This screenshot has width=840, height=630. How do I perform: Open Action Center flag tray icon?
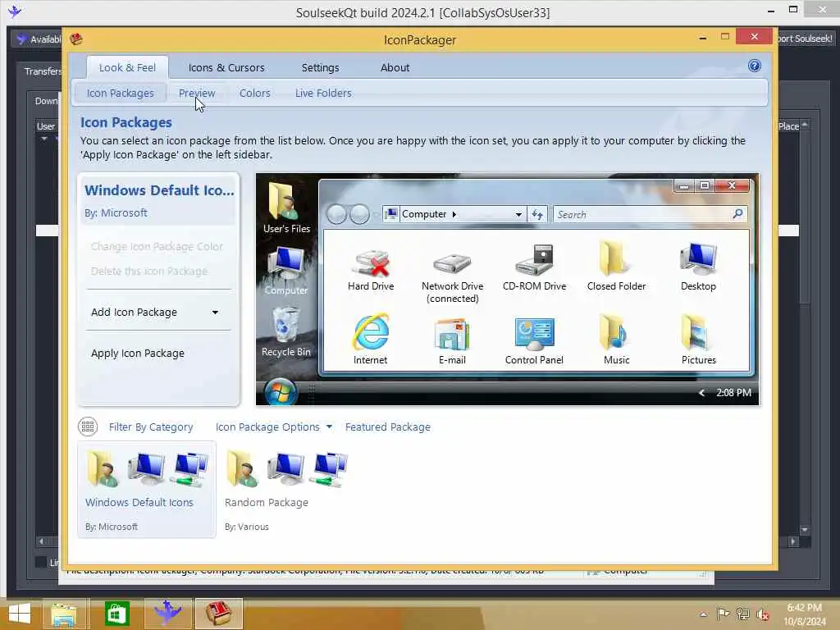(x=723, y=614)
